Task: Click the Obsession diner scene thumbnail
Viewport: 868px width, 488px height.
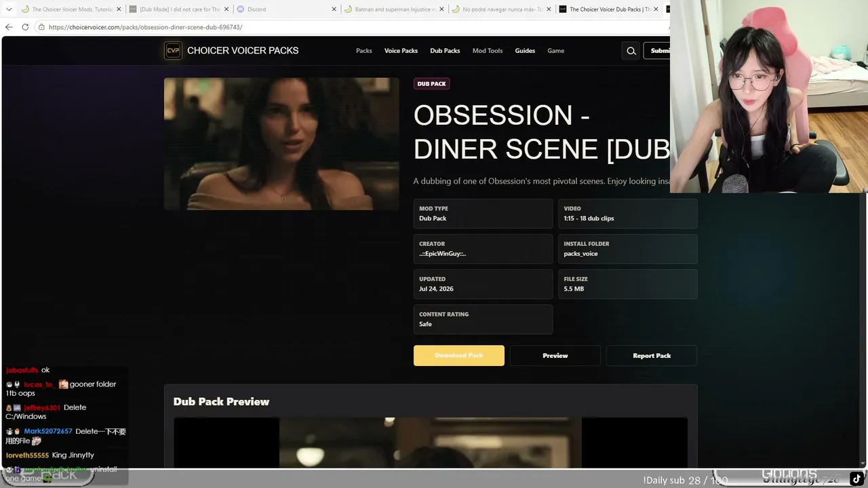Action: (x=281, y=144)
